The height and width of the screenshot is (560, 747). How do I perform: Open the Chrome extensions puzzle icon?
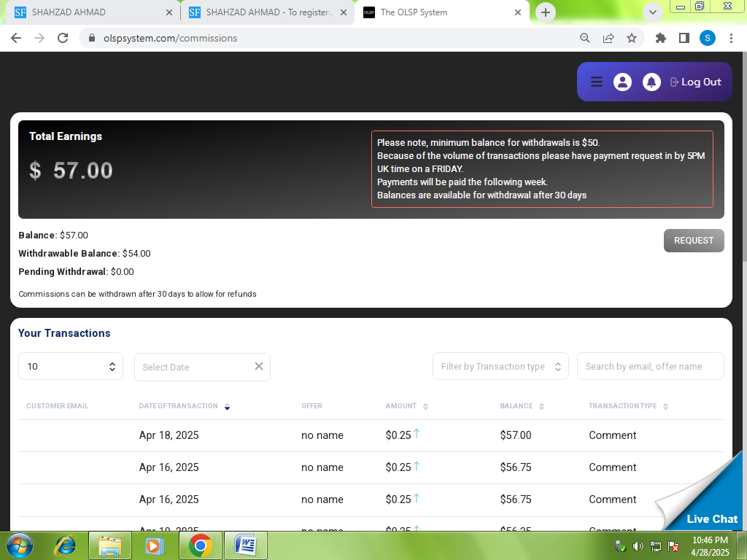pos(661,38)
